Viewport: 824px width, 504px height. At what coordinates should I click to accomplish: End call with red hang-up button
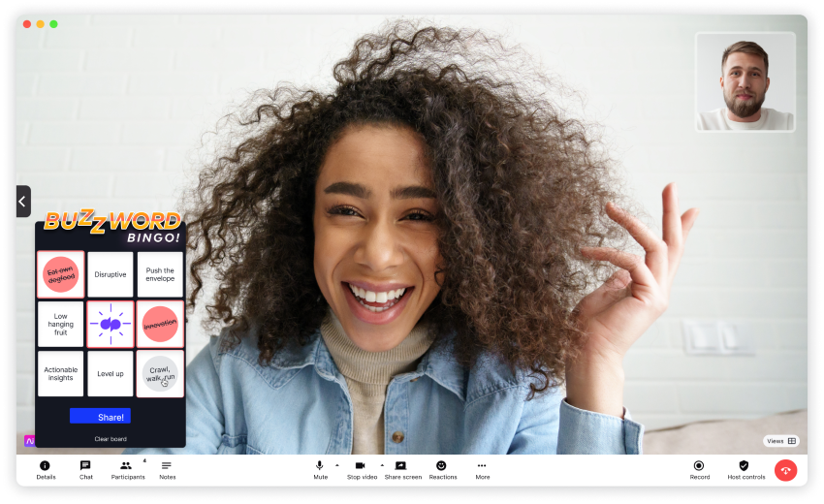coord(785,470)
